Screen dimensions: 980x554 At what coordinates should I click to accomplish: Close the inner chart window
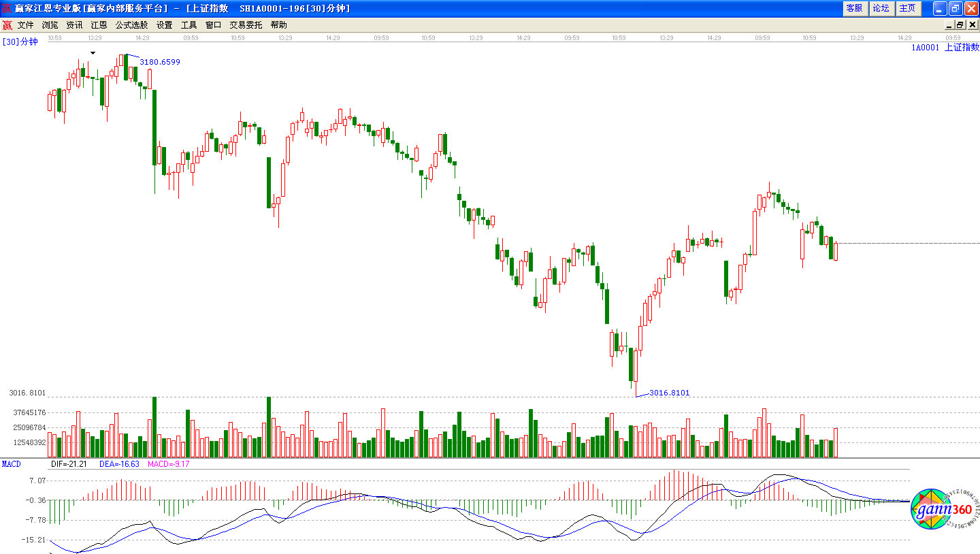[x=971, y=25]
